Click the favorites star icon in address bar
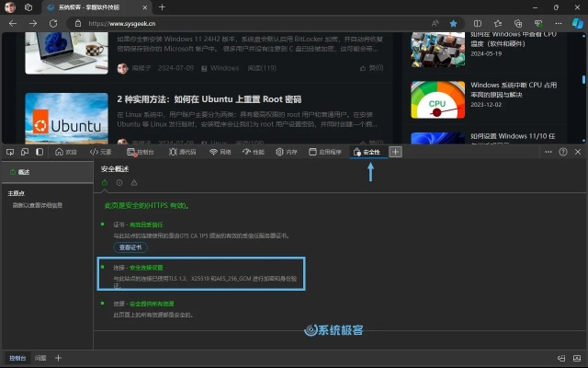This screenshot has width=588, height=368. click(x=453, y=23)
